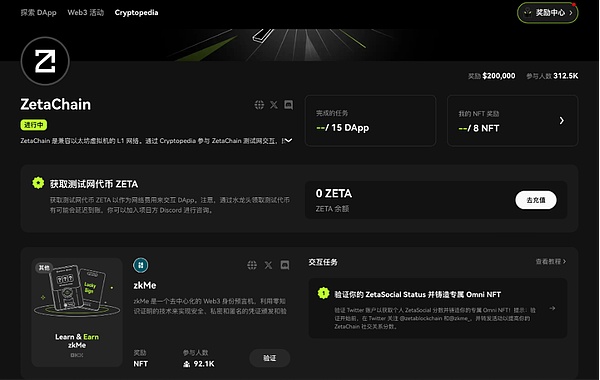The height and width of the screenshot is (380, 600).
Task: Open ZetaChain X (Twitter) icon
Action: (274, 105)
